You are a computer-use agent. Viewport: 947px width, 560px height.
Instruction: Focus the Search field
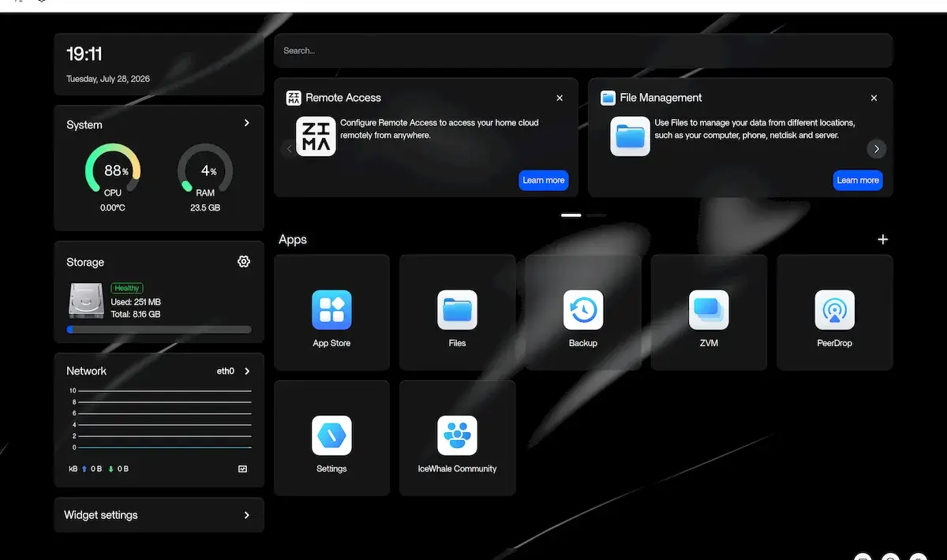(x=583, y=50)
